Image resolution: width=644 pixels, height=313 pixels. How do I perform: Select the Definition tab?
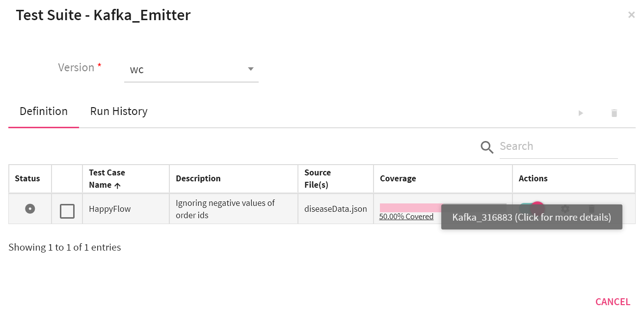pyautogui.click(x=44, y=112)
